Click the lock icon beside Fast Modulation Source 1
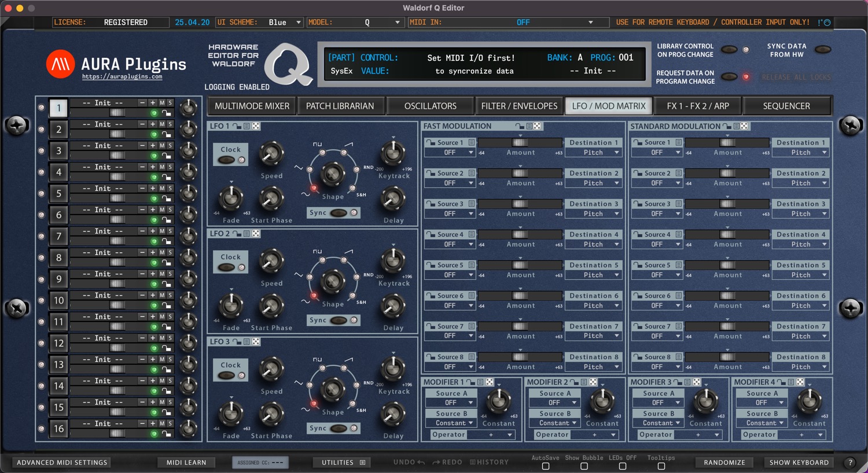Image resolution: width=868 pixels, height=473 pixels. click(431, 142)
